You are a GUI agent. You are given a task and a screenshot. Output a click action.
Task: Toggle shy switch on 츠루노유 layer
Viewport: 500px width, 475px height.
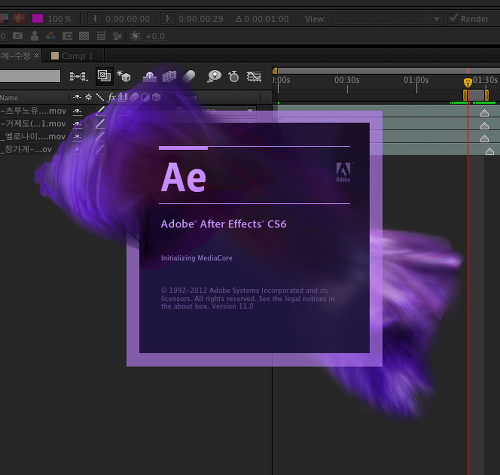coord(77,111)
